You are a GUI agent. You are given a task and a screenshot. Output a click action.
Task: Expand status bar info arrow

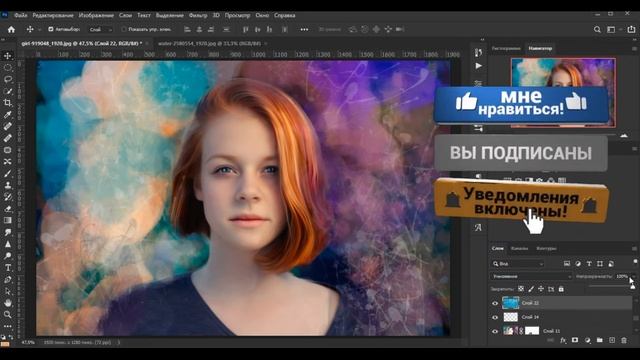tap(119, 342)
